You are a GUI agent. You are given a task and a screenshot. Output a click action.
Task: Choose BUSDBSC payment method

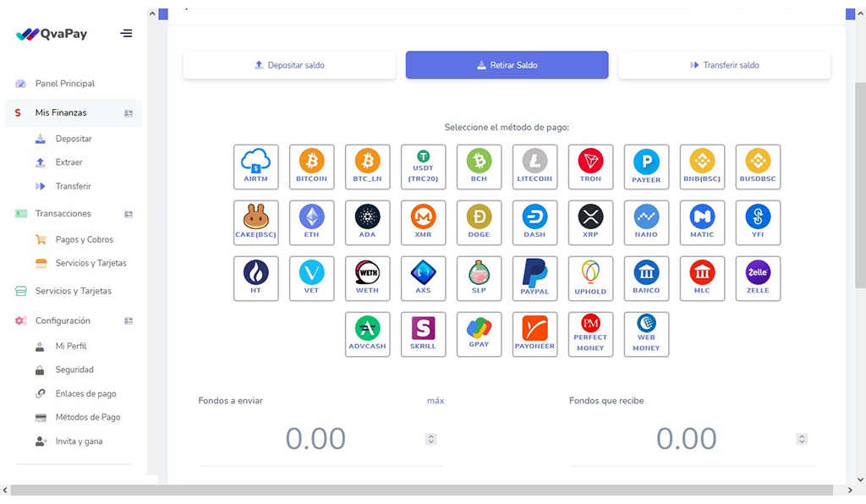[758, 167]
